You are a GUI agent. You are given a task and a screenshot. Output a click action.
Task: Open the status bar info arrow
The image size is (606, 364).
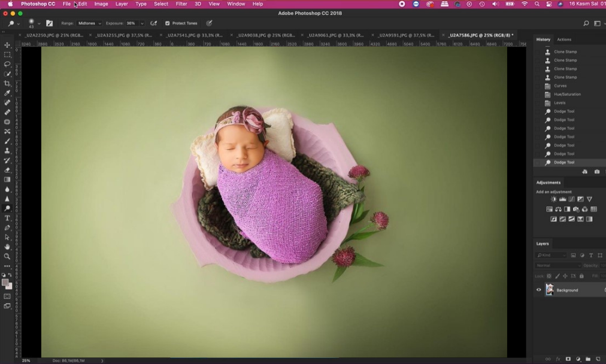pos(102,360)
